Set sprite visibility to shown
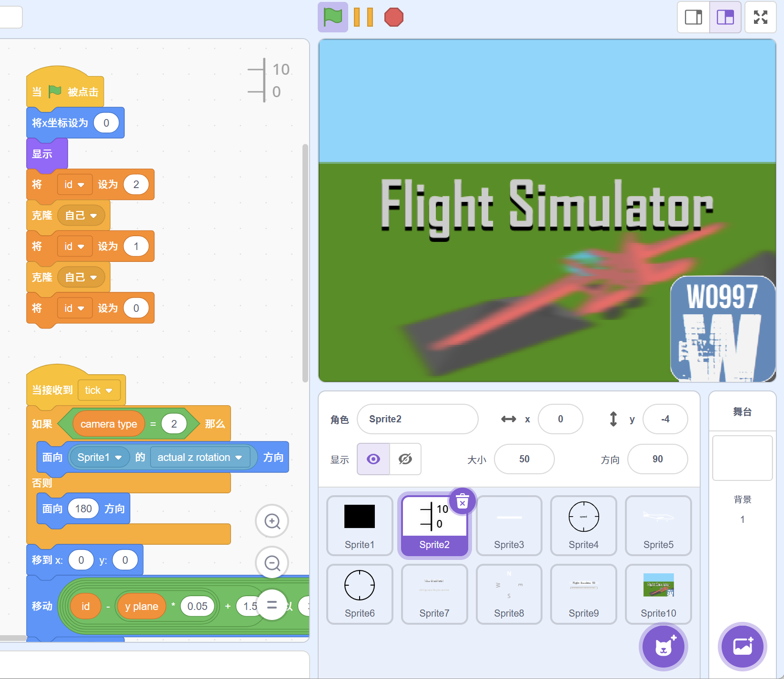The width and height of the screenshot is (784, 679). tap(373, 459)
